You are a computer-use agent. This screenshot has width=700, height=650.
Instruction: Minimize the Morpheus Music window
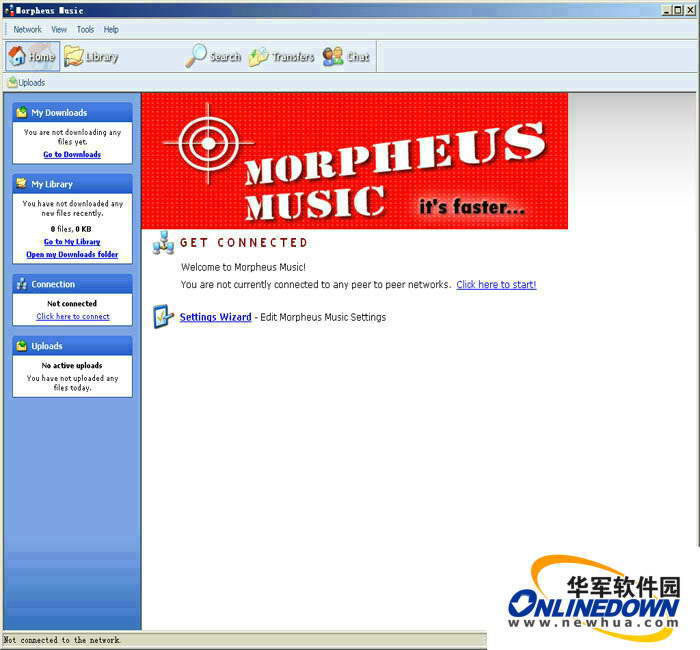click(x=667, y=10)
